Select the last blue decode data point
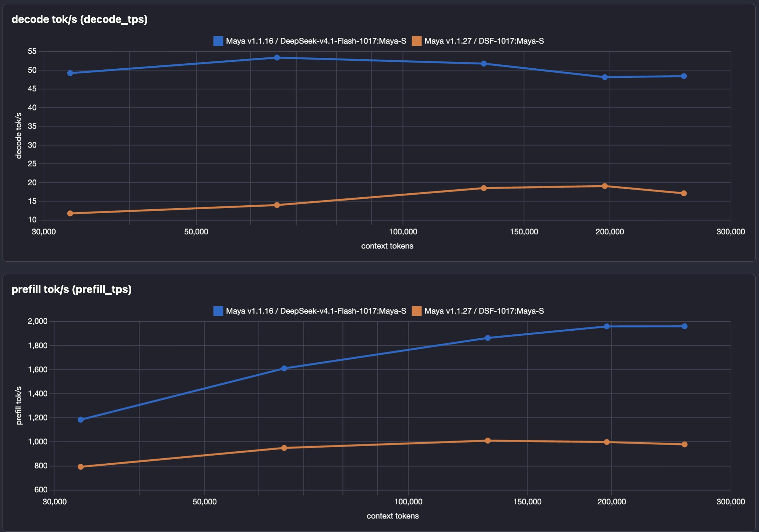The height and width of the screenshot is (532, 759). point(684,76)
